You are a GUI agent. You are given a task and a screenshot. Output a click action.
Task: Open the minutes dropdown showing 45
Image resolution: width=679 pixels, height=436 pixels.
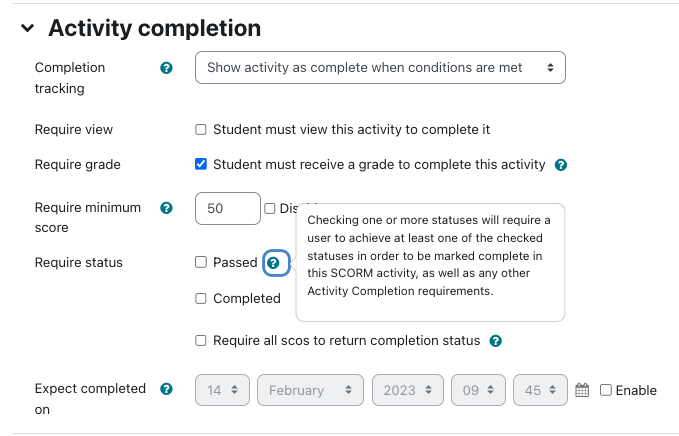tap(540, 390)
